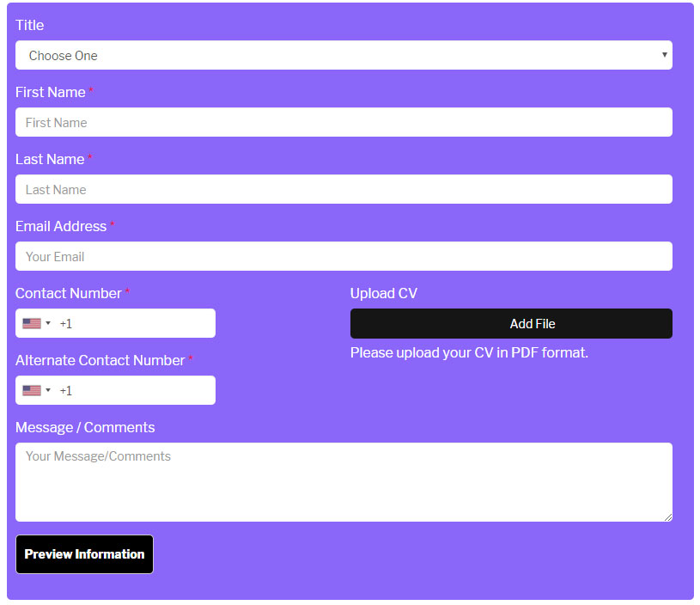Focus the First Name input field
This screenshot has width=700, height=605.
pos(344,122)
